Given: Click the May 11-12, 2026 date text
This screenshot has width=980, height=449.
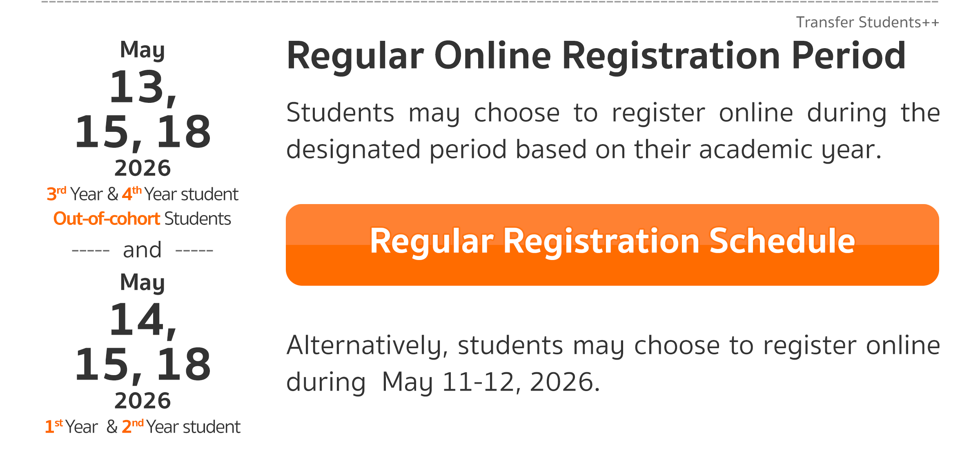Looking at the screenshot, I should pos(490,382).
